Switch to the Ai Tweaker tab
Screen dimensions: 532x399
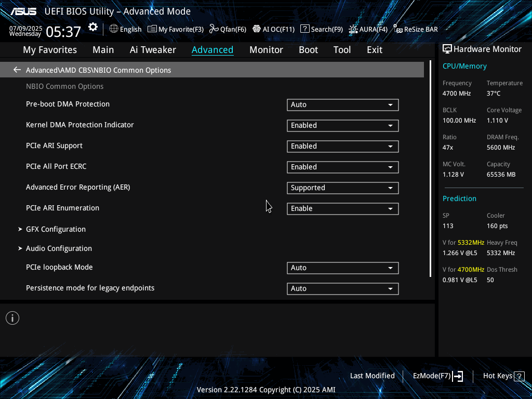click(x=153, y=50)
